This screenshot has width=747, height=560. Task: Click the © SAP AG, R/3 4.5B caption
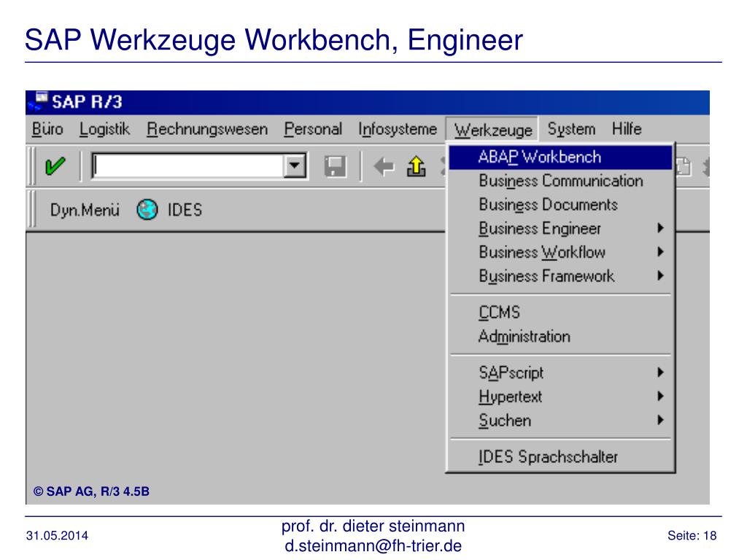(91, 491)
